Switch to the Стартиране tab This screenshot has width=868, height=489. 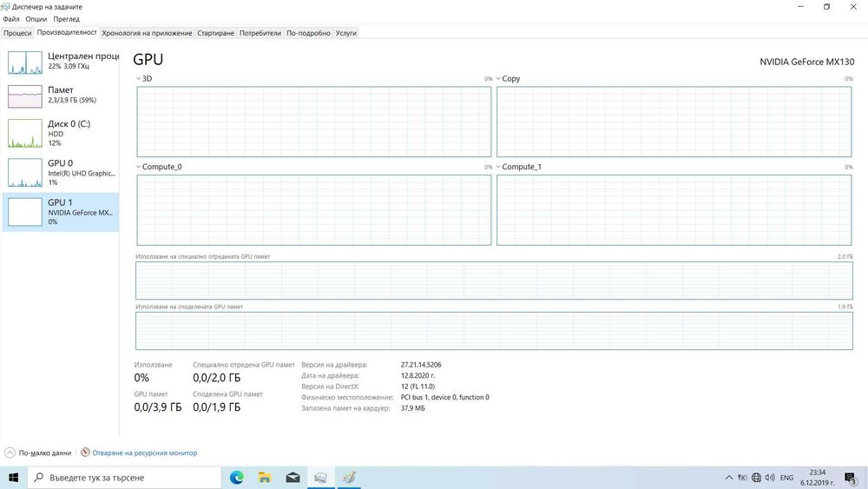[x=215, y=33]
